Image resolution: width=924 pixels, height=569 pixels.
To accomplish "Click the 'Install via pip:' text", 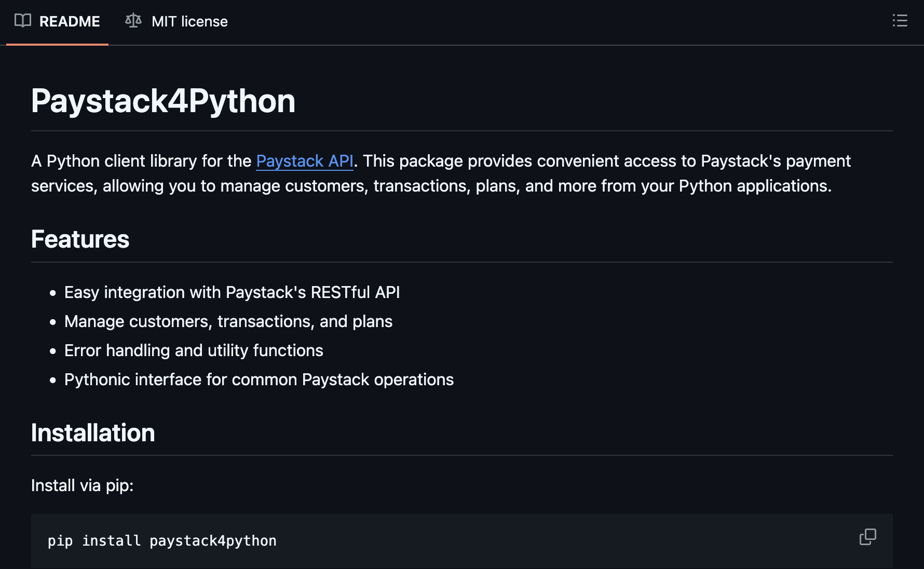I will 82,485.
